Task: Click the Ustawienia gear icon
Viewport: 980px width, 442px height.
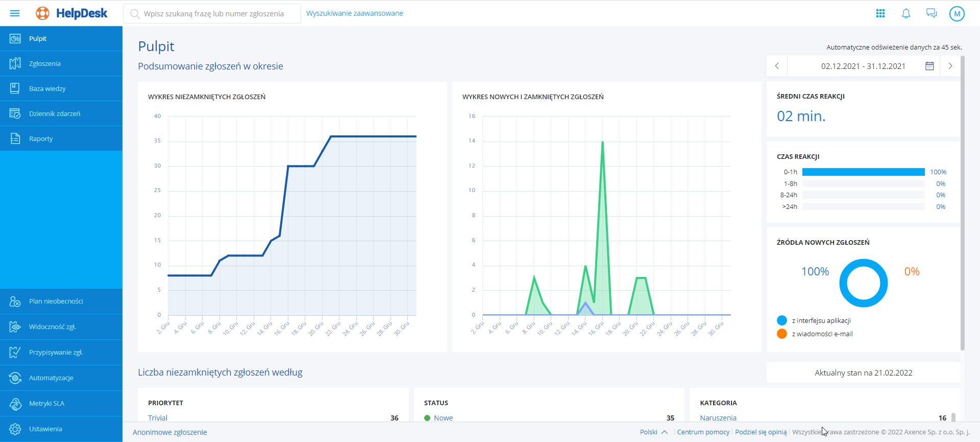Action: (x=15, y=429)
